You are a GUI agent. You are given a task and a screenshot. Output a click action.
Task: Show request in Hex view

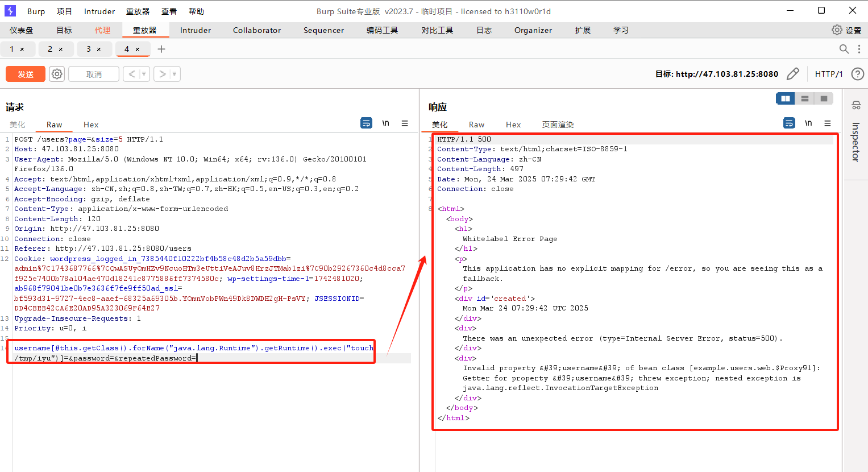point(91,125)
